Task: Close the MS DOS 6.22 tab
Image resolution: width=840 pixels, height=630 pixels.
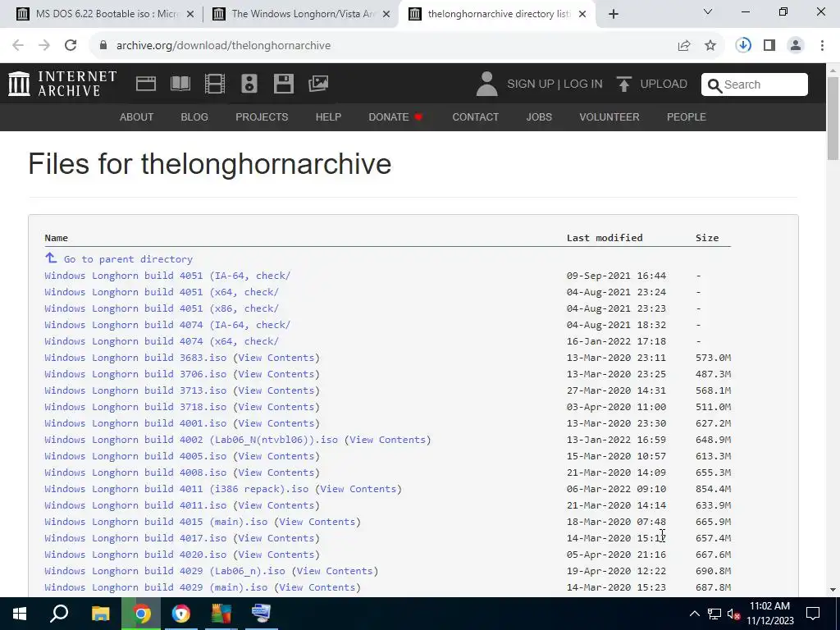Action: [x=190, y=15]
